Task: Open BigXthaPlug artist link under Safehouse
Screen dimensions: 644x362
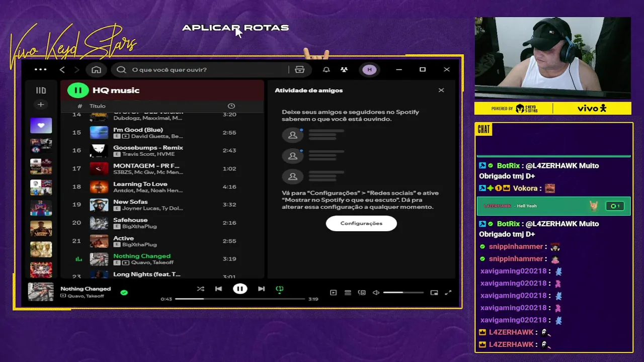Action: (x=139, y=226)
